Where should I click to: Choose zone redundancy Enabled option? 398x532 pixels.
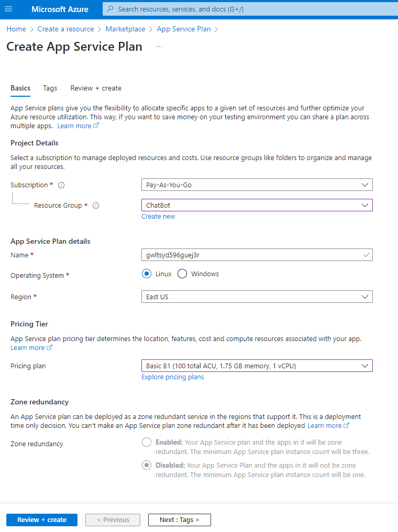coord(147,442)
